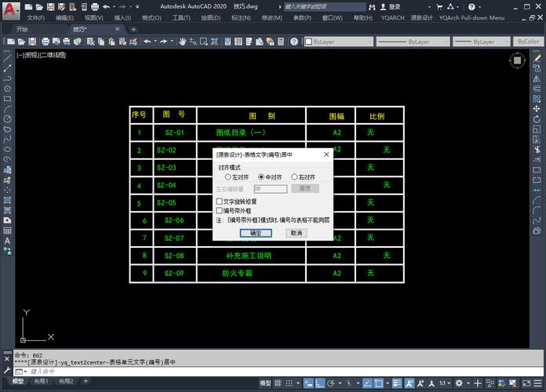Confirm the dialog with 确定

point(256,233)
